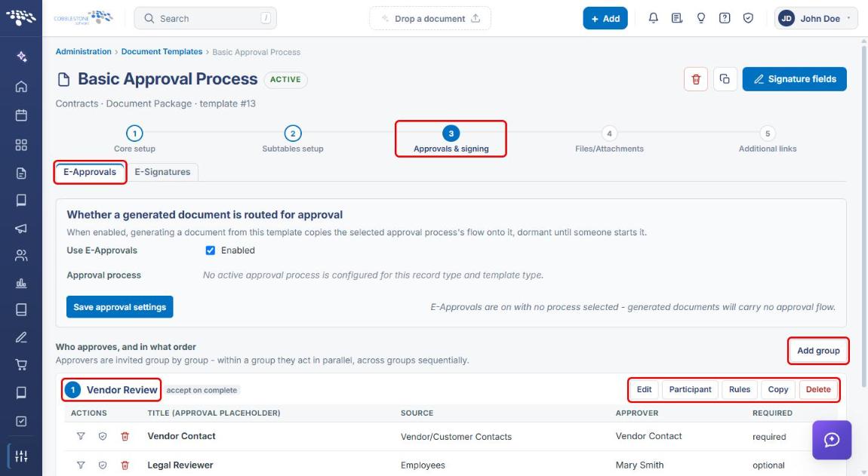
Task: Open notifications bell icon
Action: (653, 18)
